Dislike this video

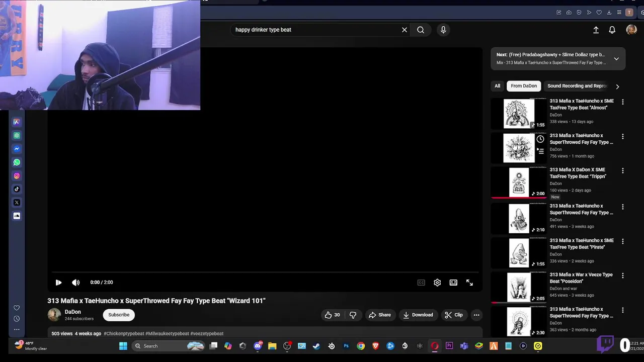(x=353, y=315)
